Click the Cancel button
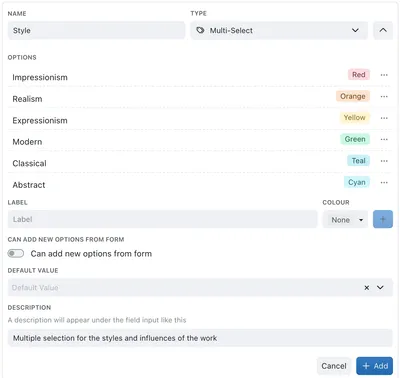400x378 pixels. (x=334, y=366)
